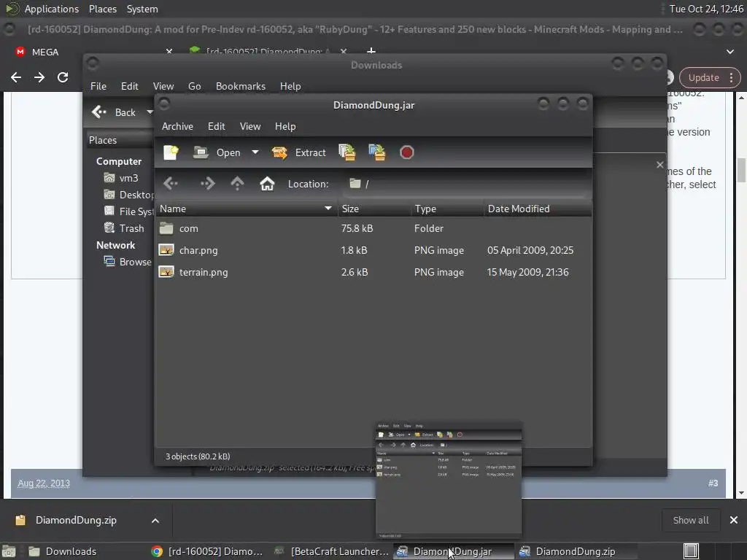Click the Location path field

[x=465, y=184]
